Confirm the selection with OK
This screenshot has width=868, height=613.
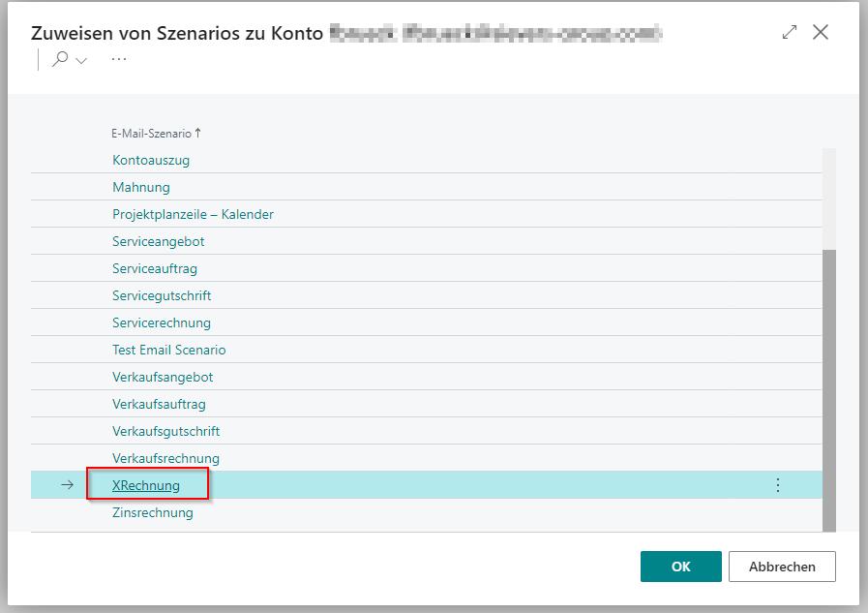coord(680,567)
